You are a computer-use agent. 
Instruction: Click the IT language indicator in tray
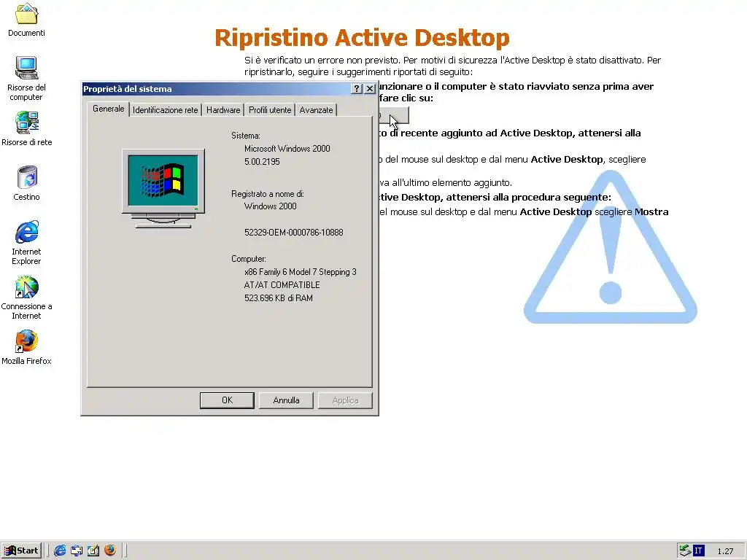[698, 551]
